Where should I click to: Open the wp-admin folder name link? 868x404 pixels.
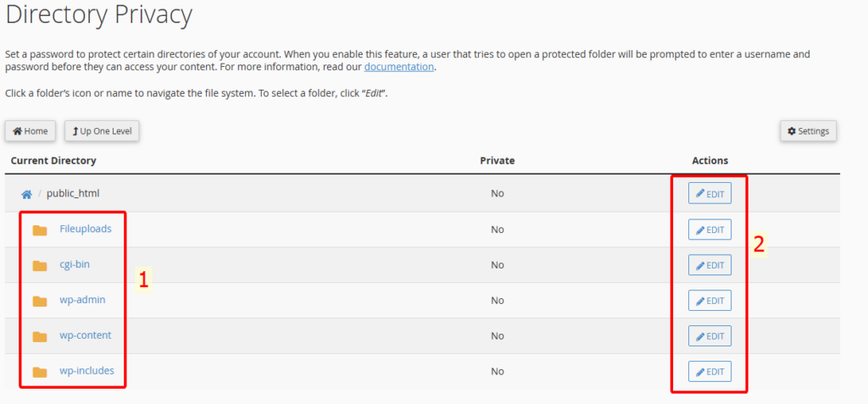[x=82, y=300]
